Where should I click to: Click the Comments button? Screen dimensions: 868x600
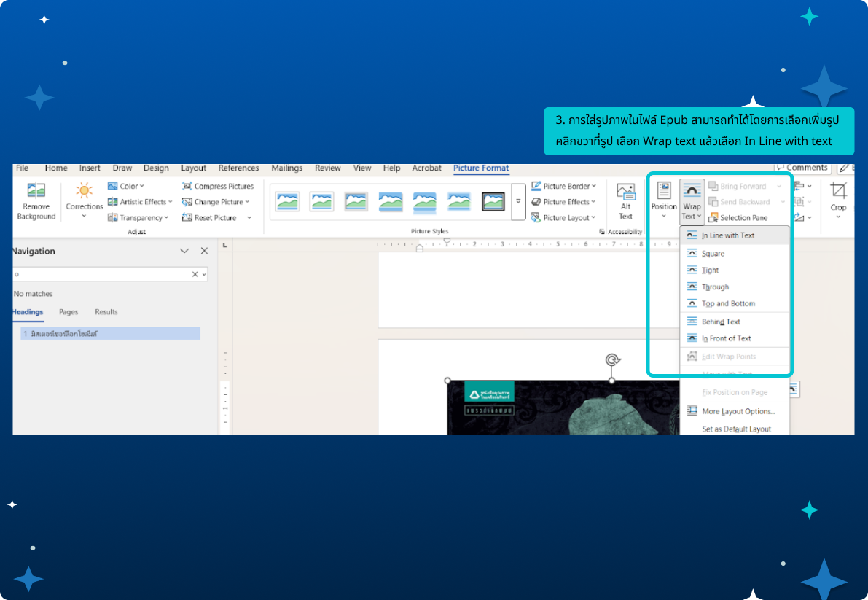click(802, 168)
